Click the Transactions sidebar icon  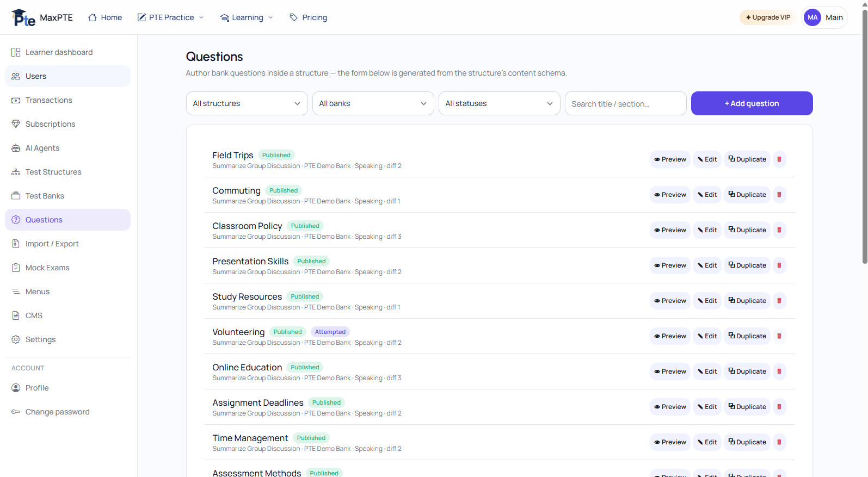pos(16,100)
